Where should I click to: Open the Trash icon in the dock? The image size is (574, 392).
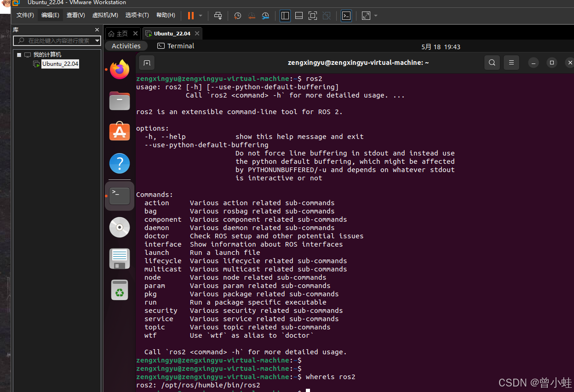[x=120, y=290]
